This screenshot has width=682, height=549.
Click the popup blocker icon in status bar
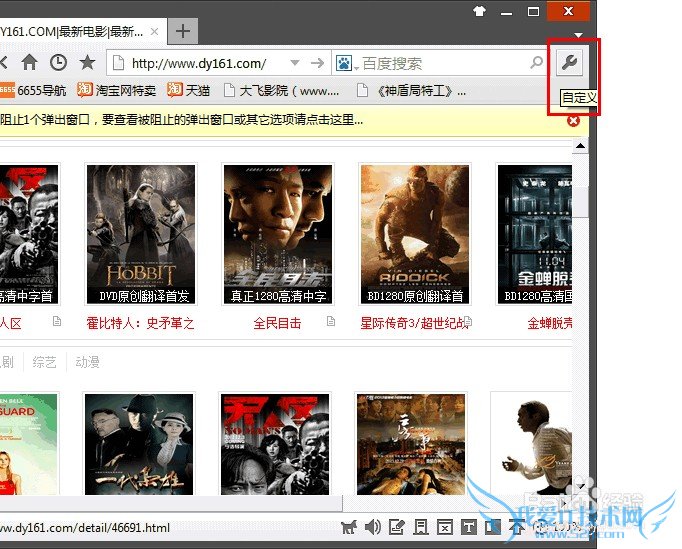coord(445,528)
